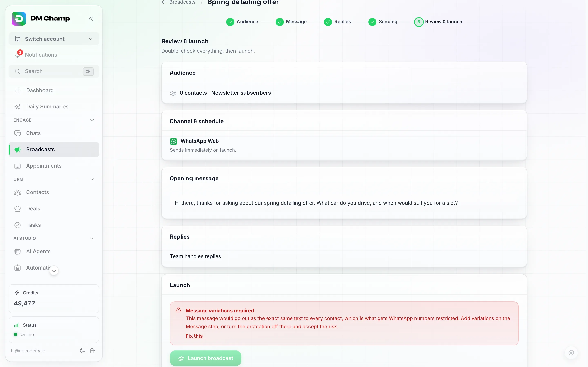Click the Fix this link
The height and width of the screenshot is (367, 588).
[x=194, y=336]
